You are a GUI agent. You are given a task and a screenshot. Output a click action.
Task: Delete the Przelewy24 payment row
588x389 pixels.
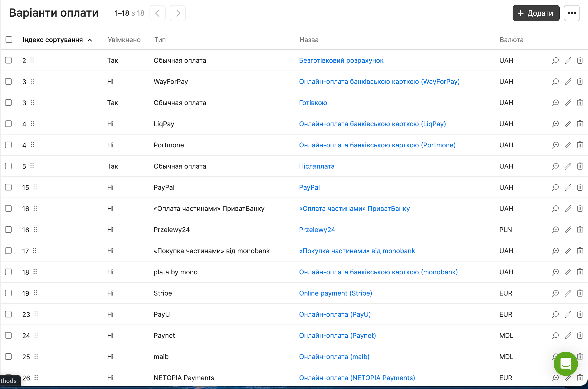click(x=580, y=230)
